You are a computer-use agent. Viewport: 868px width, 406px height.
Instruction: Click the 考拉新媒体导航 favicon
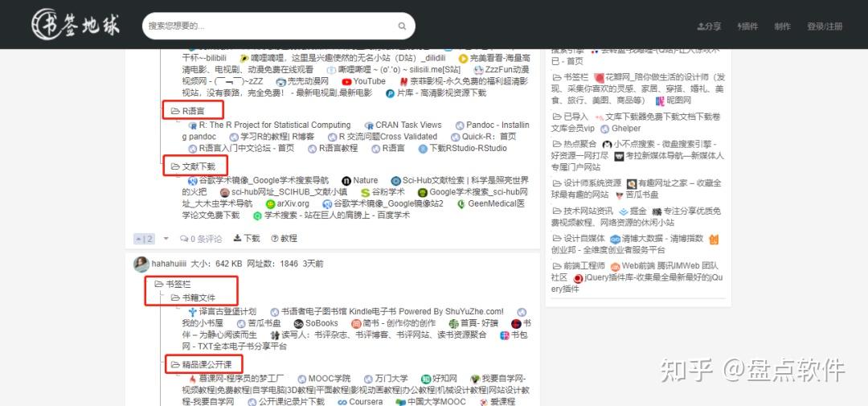point(618,156)
